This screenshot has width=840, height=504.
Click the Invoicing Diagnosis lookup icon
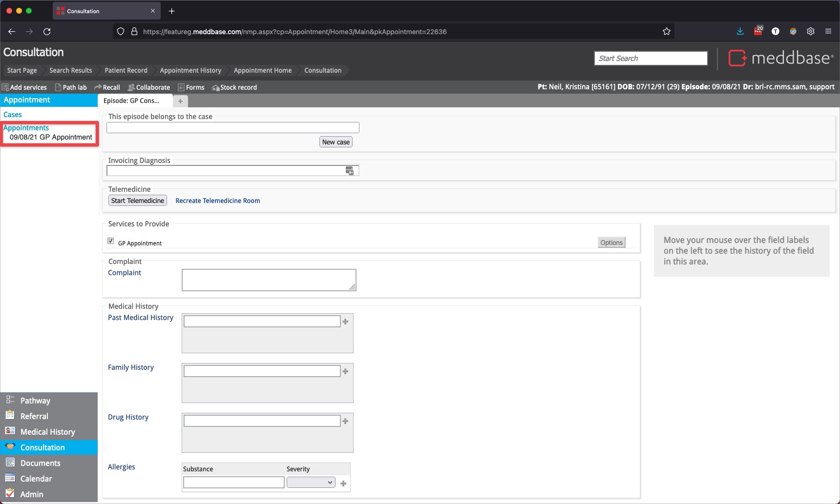coord(349,170)
